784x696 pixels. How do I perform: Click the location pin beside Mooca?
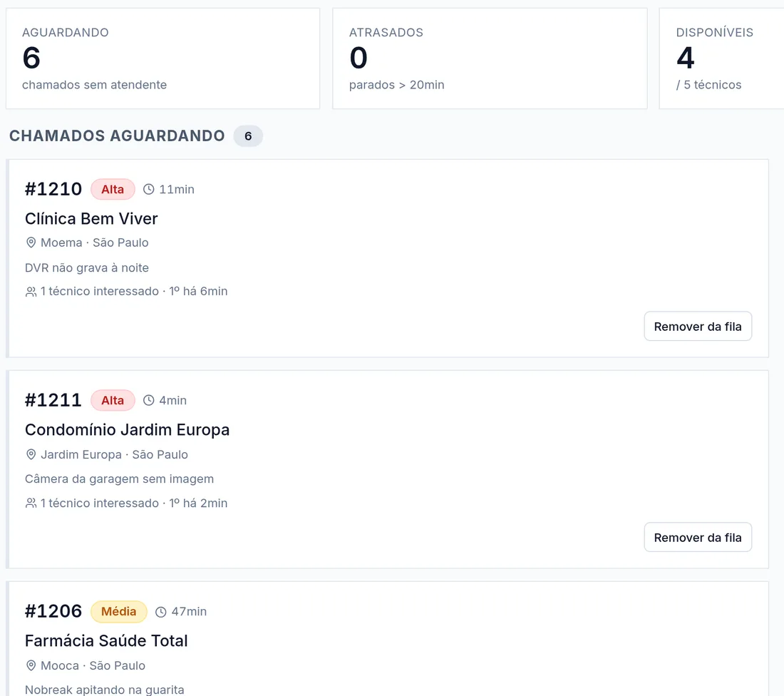click(x=31, y=665)
